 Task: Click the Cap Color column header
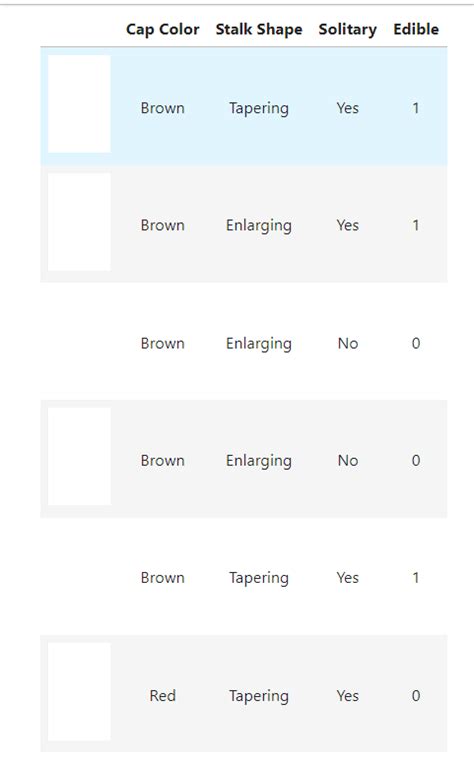(162, 29)
